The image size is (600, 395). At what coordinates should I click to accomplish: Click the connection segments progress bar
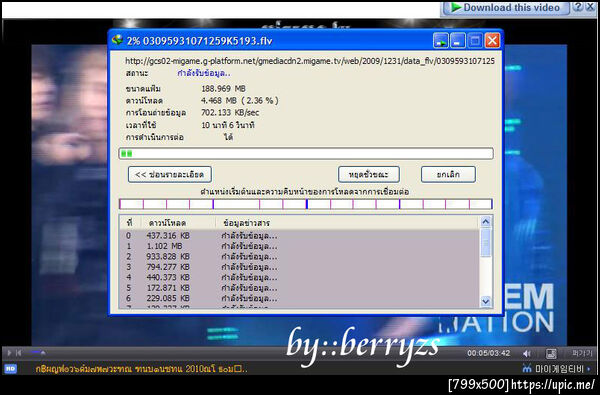[306, 204]
